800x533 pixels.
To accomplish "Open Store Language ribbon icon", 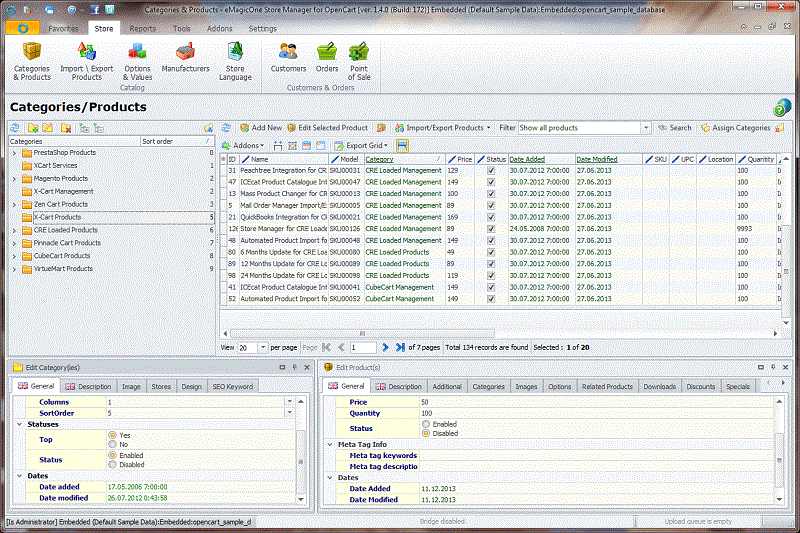I will click(x=235, y=61).
